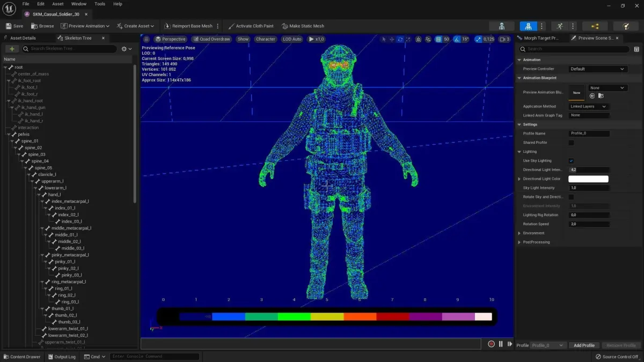The height and width of the screenshot is (362, 644).
Task: Open the LOD Auto menu
Action: point(292,39)
